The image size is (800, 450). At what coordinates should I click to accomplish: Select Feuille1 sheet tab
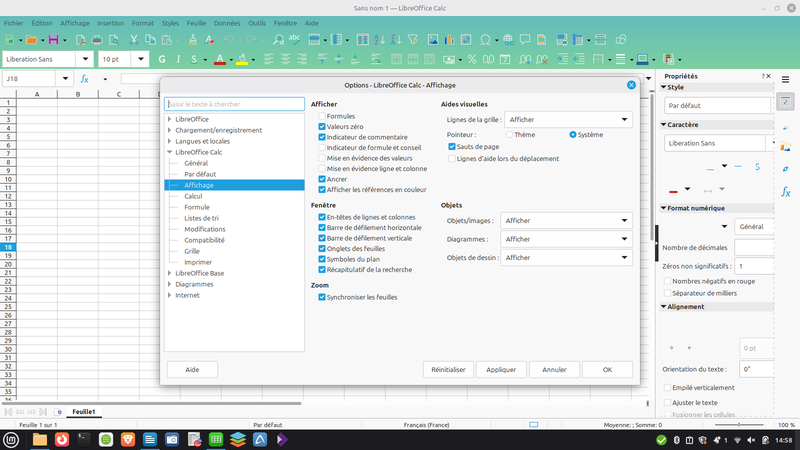click(84, 412)
